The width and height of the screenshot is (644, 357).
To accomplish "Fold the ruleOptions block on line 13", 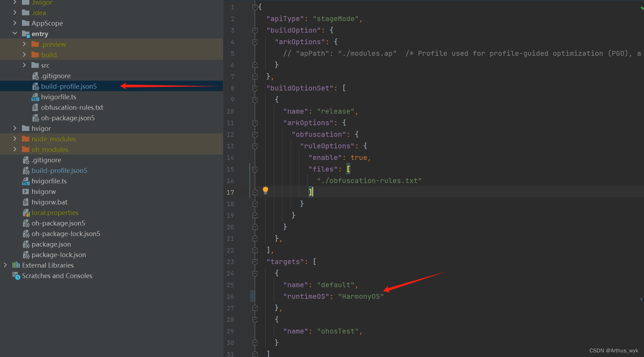I will pyautogui.click(x=255, y=146).
